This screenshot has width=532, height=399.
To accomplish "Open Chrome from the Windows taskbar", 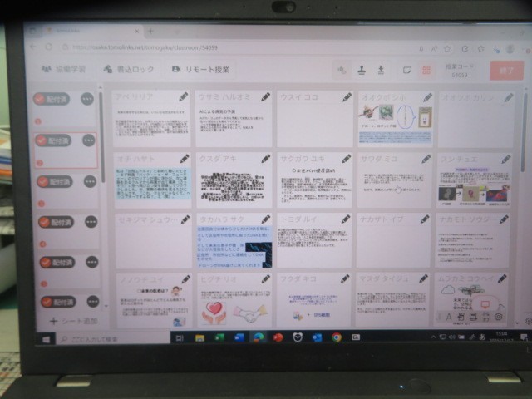I will [x=337, y=337].
